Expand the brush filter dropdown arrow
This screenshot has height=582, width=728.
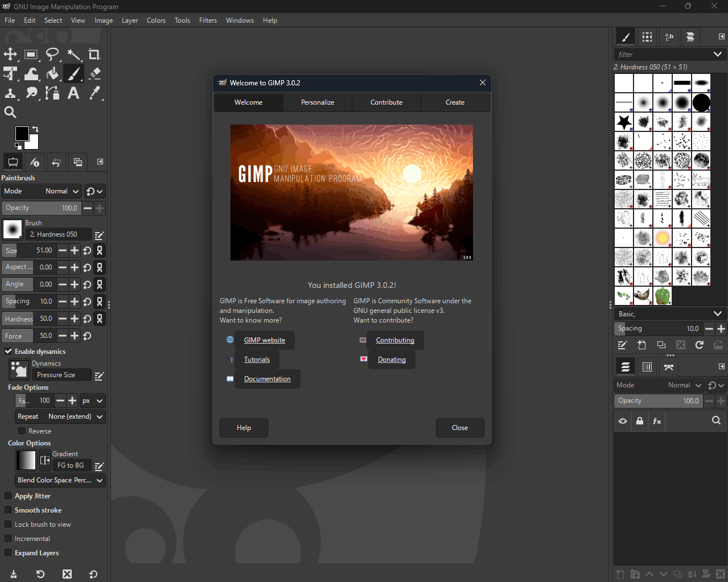(717, 55)
